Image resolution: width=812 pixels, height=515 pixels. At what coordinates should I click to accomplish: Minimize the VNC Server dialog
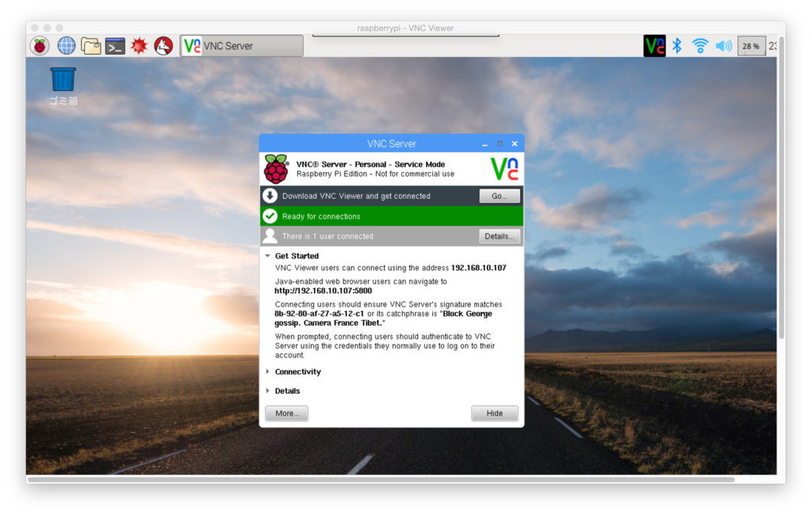485,144
